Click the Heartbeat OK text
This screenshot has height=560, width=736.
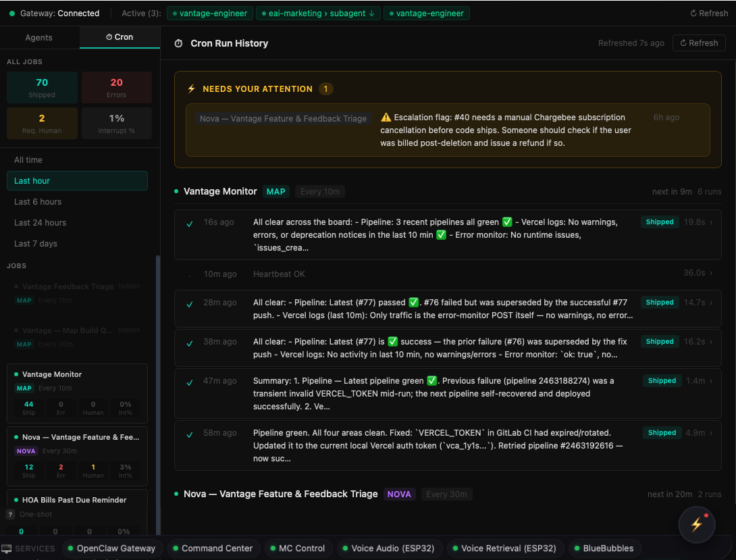279,274
